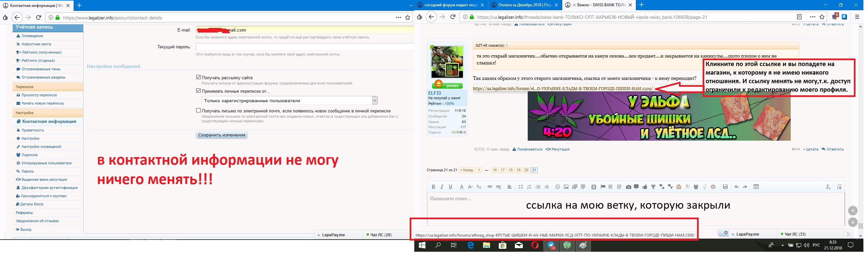Enable email notification for new personal messages

pyautogui.click(x=199, y=110)
